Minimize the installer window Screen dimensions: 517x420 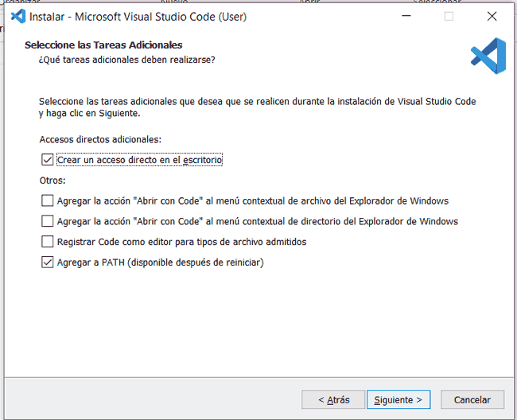click(x=406, y=16)
